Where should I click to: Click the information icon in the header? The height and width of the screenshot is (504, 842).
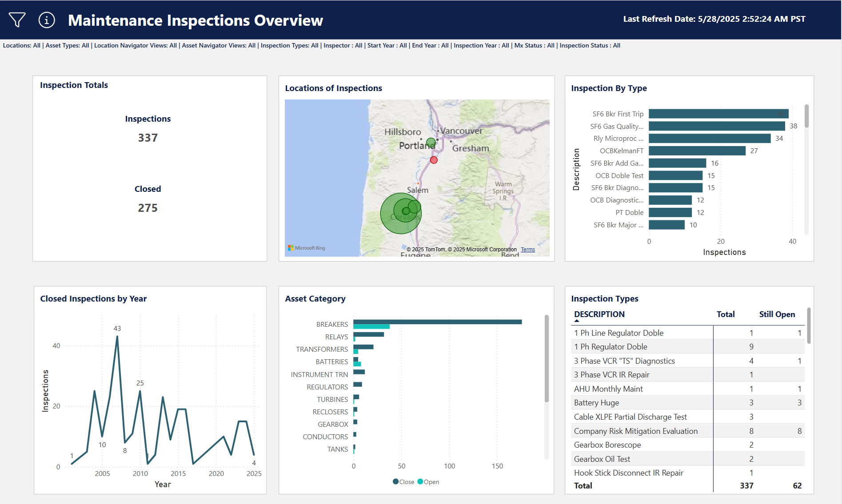(46, 20)
